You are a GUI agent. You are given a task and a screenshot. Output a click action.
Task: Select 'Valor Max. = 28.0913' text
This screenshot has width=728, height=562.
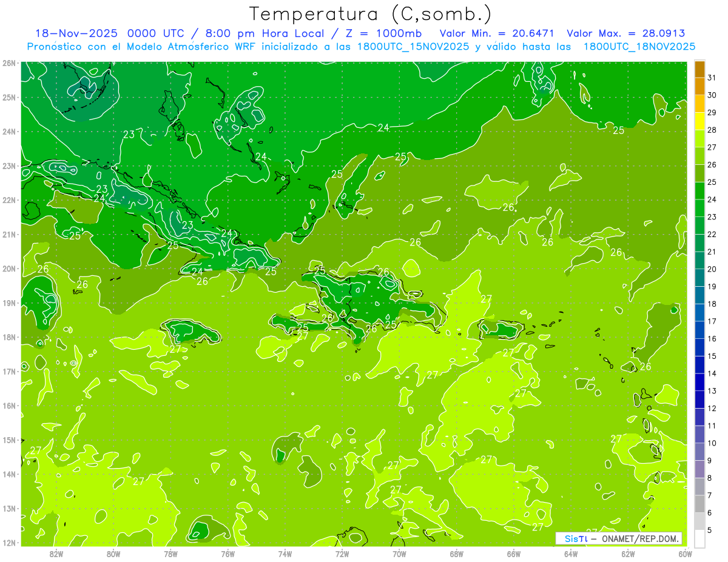[x=625, y=33]
